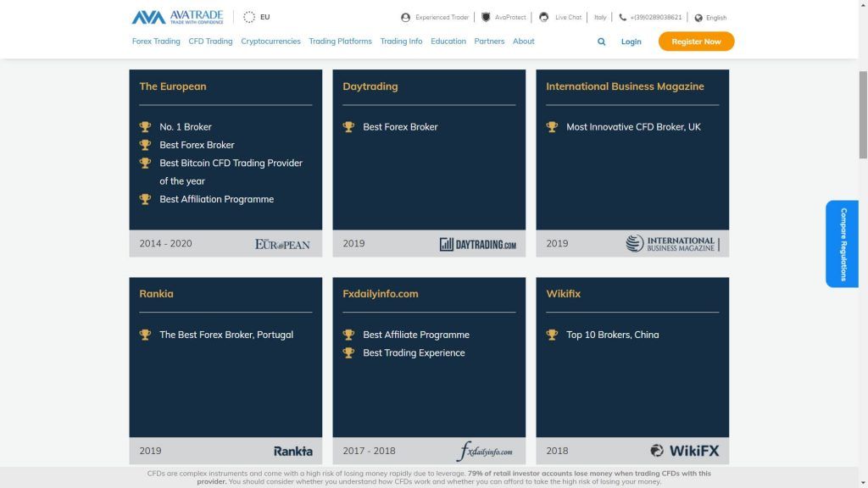Click the AvaProtect shield icon

pyautogui.click(x=486, y=17)
